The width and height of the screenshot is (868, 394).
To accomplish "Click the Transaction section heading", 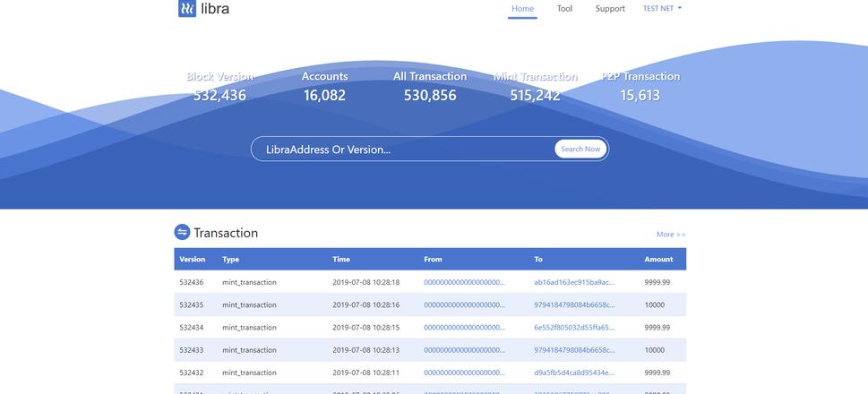I will tap(226, 233).
